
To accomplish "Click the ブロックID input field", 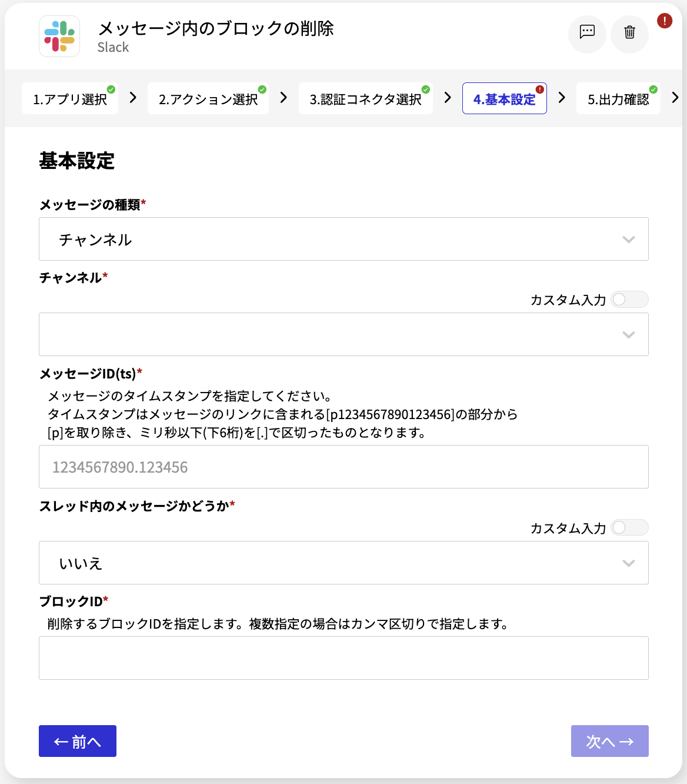I will point(343,658).
